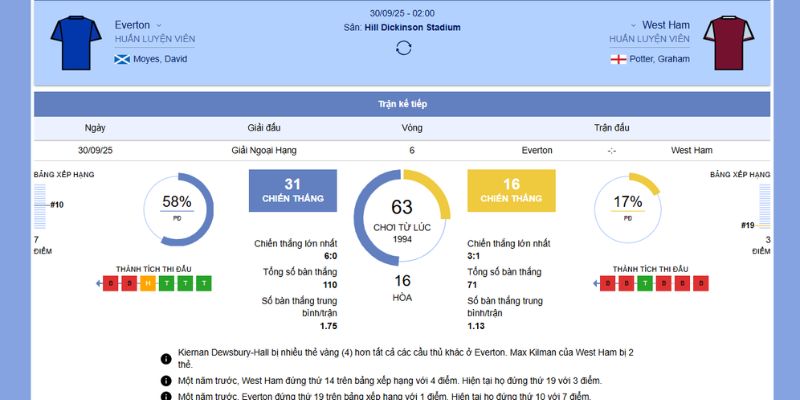This screenshot has height=400, width=800.
Task: Click 'CHƠI TỪ LÚC 1994' text in center chart
Action: pyautogui.click(x=402, y=233)
